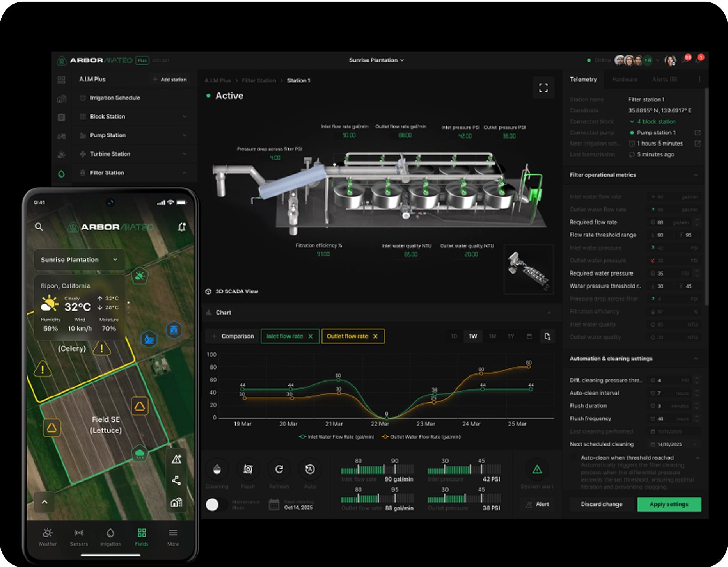This screenshot has height=567, width=728.
Task: Click the Discard change button
Action: point(601,504)
